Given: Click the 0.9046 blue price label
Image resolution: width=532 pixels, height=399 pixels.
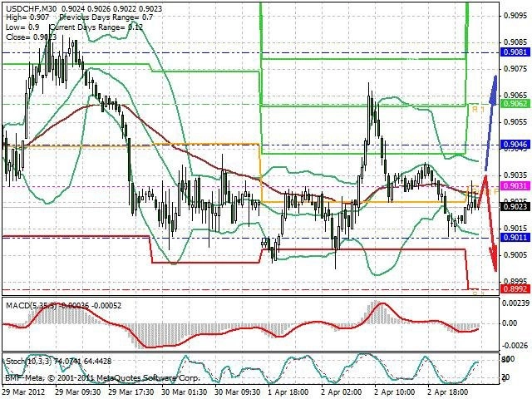Looking at the screenshot, I should [x=515, y=145].
